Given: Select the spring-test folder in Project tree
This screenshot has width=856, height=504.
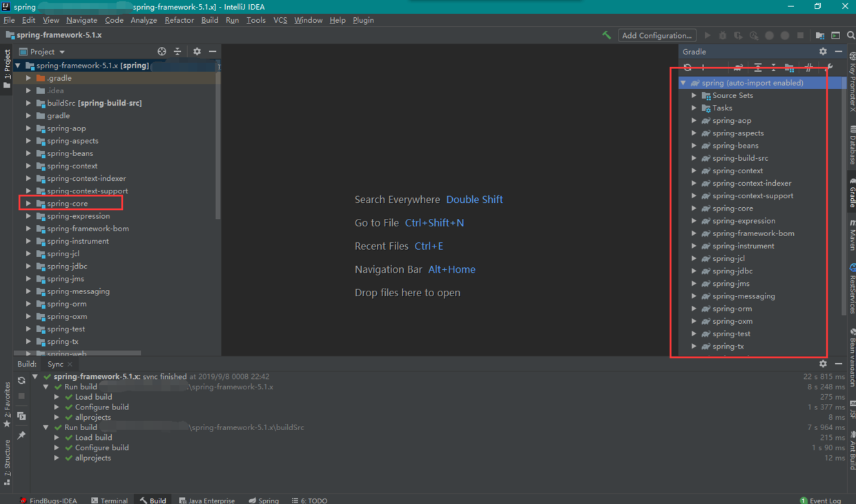Looking at the screenshot, I should 66,329.
